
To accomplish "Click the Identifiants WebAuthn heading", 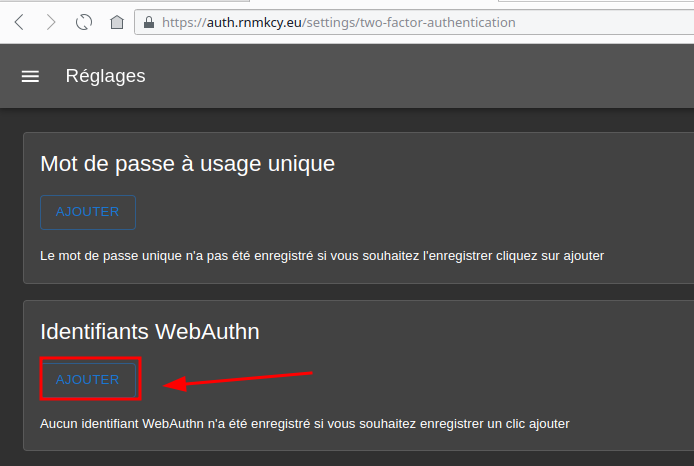I will click(150, 331).
